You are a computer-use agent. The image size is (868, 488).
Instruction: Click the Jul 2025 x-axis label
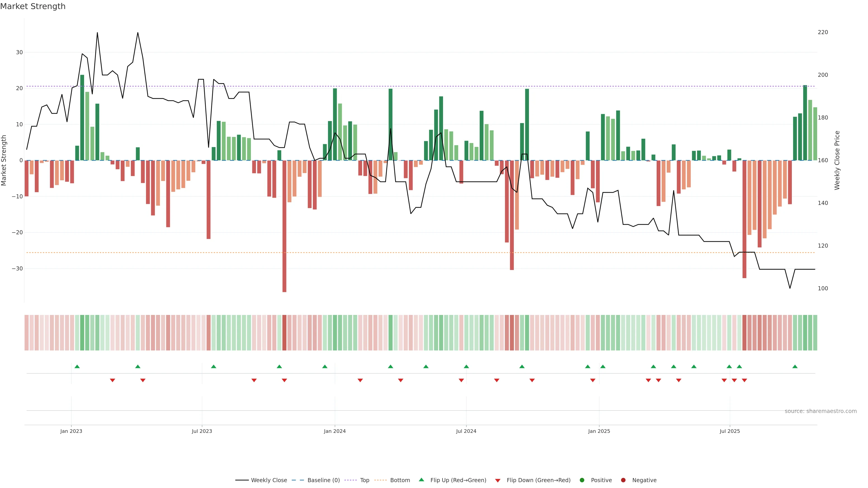tap(729, 431)
